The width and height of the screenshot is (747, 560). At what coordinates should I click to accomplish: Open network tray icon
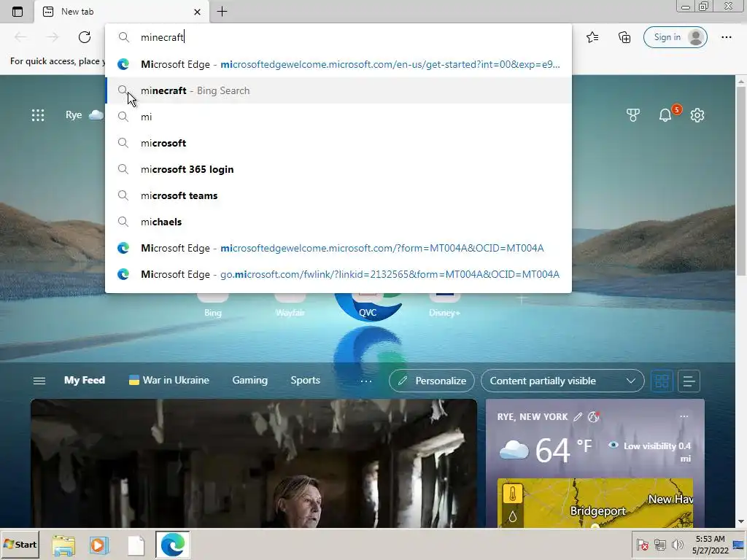click(659, 544)
